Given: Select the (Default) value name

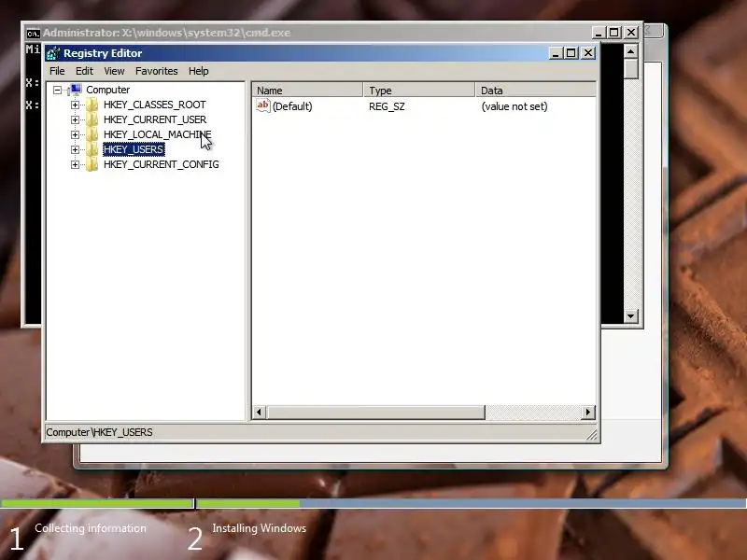Looking at the screenshot, I should point(292,106).
